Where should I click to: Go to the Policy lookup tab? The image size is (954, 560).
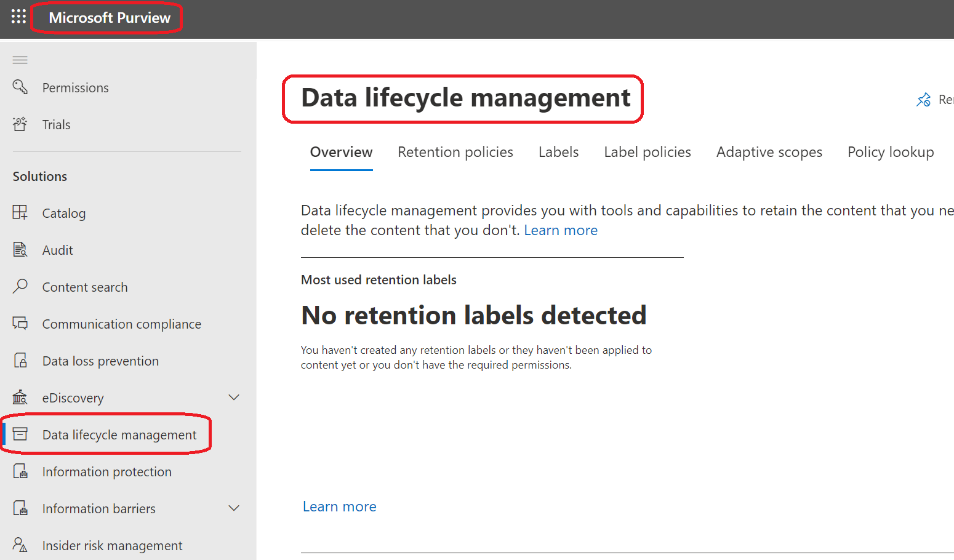(890, 152)
